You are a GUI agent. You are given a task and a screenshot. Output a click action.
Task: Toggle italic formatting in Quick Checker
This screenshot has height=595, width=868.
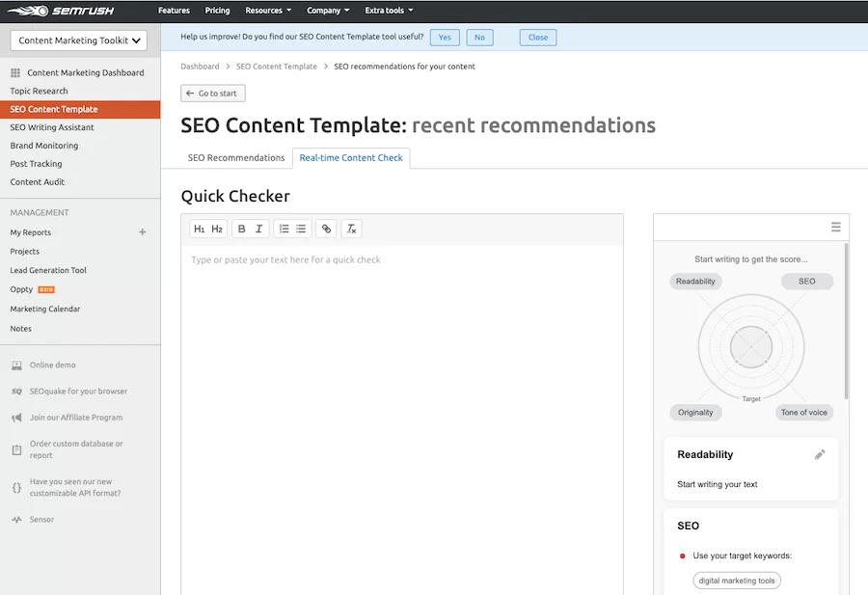pyautogui.click(x=259, y=230)
